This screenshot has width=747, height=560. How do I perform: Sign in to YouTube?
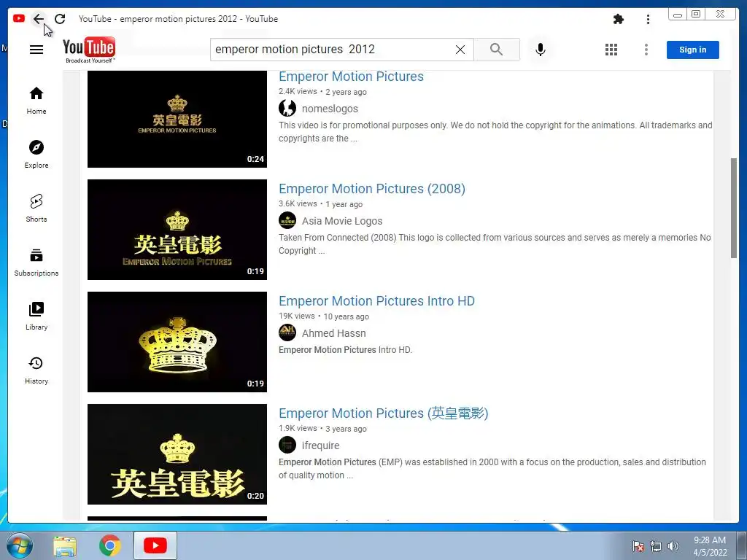[x=693, y=50]
